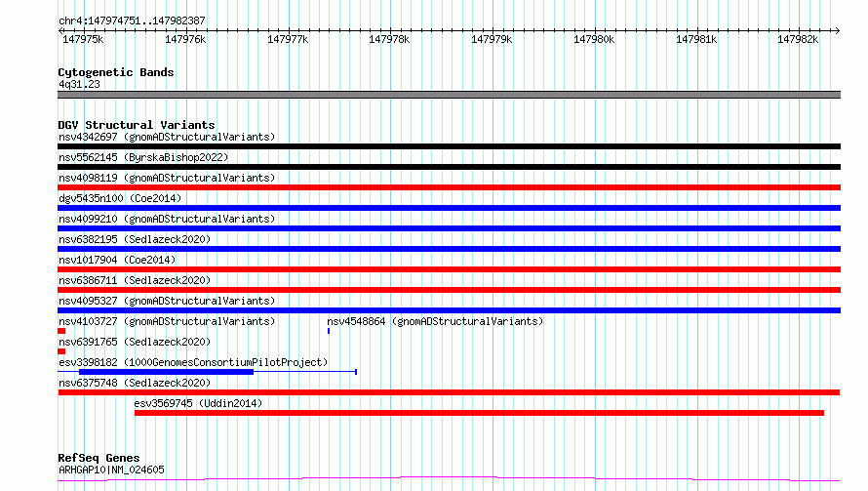Select the 4q31.23 band label
This screenshot has height=491, width=868.
(x=79, y=84)
